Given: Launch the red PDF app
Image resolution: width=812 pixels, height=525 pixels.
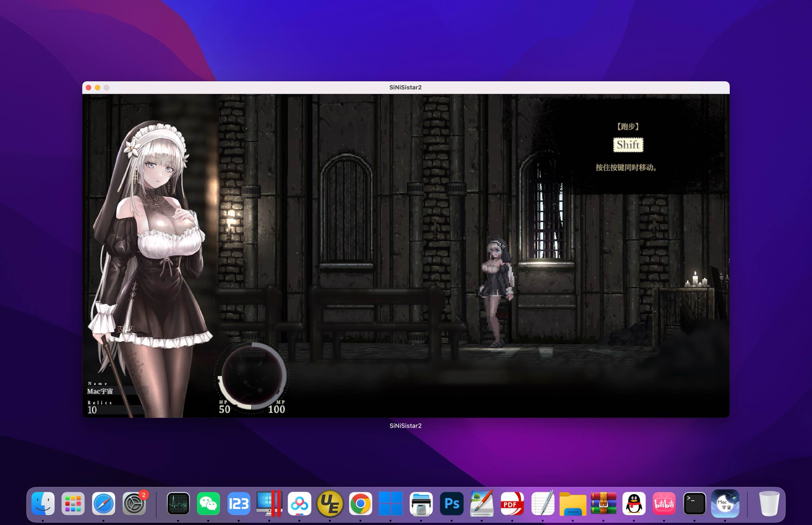Looking at the screenshot, I should (512, 504).
